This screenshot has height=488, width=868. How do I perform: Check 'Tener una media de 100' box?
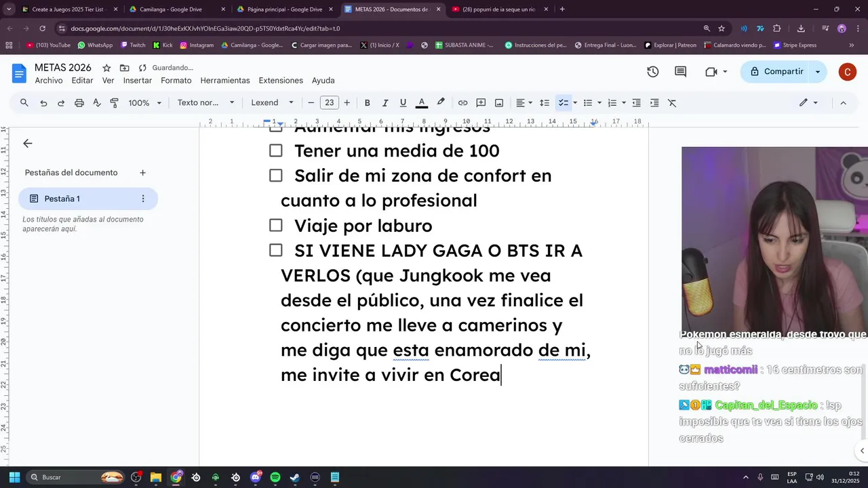point(275,150)
